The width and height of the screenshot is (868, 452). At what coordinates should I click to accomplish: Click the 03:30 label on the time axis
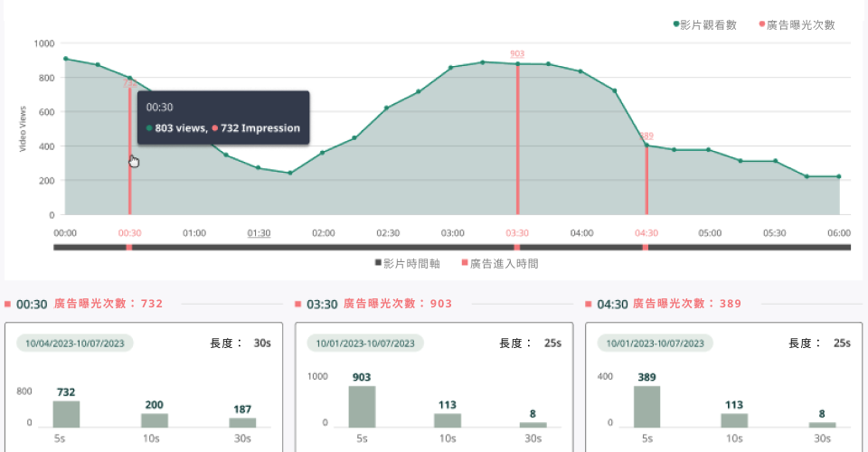pyautogui.click(x=517, y=233)
